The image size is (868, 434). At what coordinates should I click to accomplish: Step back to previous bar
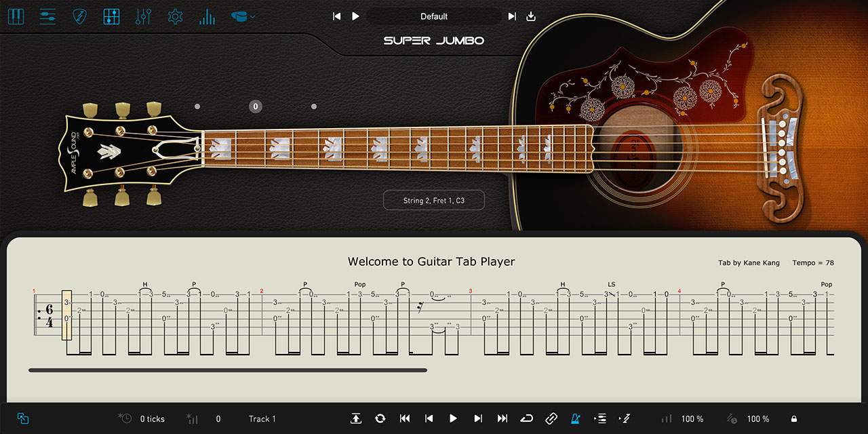coord(429,419)
